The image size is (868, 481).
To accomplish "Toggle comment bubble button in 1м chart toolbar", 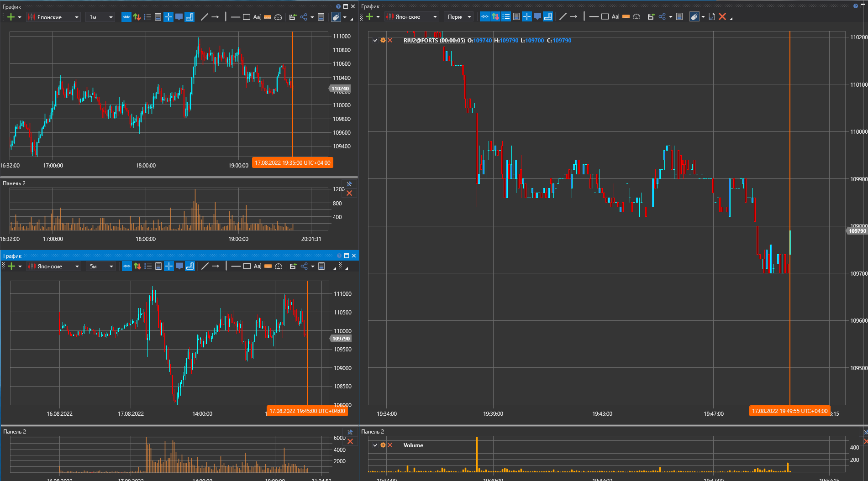I will tap(179, 17).
